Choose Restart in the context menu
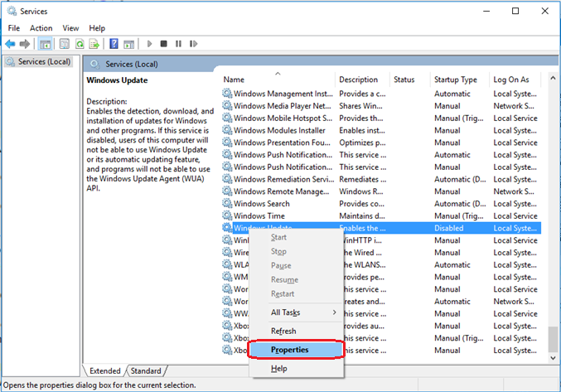This screenshot has height=392, width=561. pos(296,293)
